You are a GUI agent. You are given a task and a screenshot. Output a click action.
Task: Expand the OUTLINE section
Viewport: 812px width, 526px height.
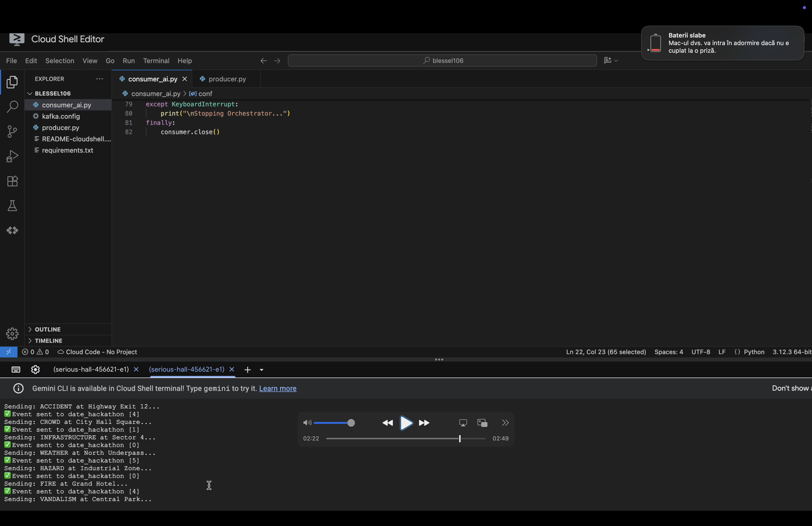tap(48, 329)
